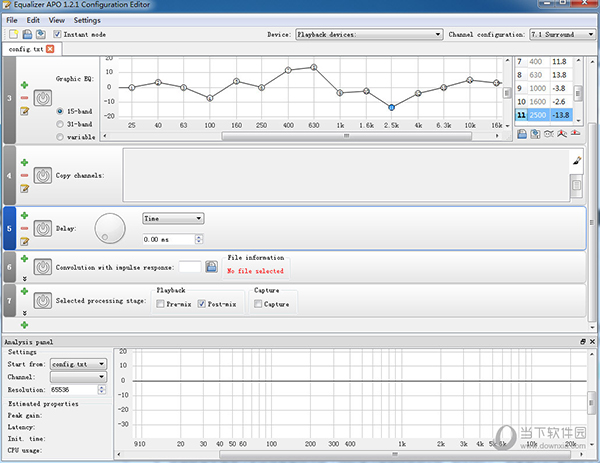Expand processing stage row 7 controls
The image size is (600, 463).
(24, 313)
